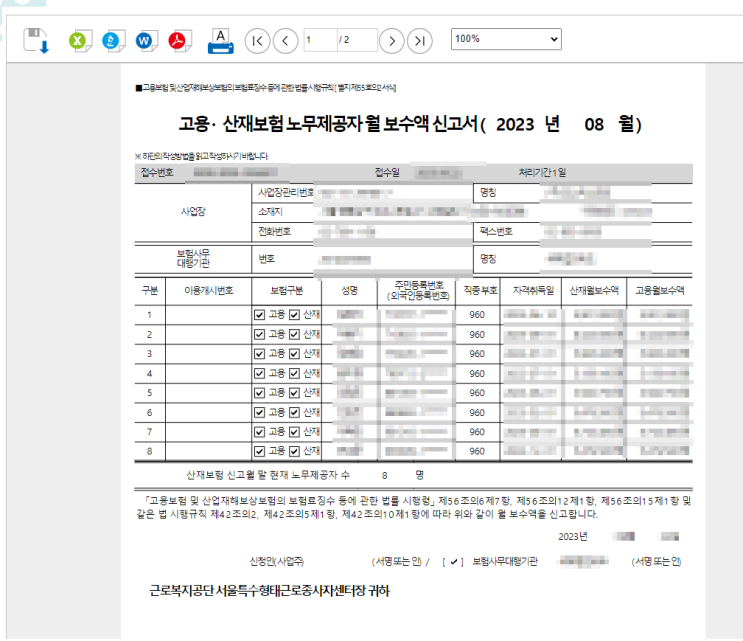Click the 보험구분 column header
Image resolution: width=743 pixels, height=641 pixels.
tap(286, 290)
